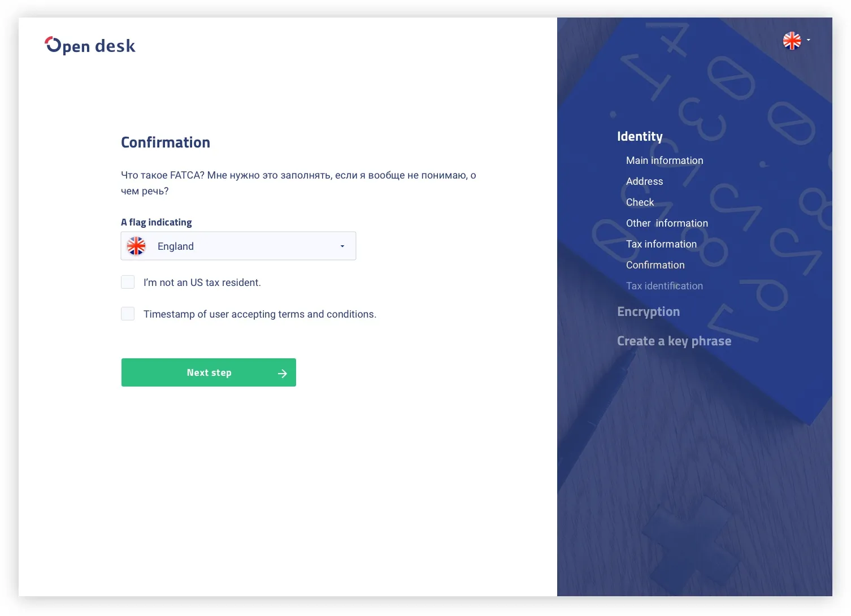Go to Main information step
The image size is (851, 616).
click(665, 160)
